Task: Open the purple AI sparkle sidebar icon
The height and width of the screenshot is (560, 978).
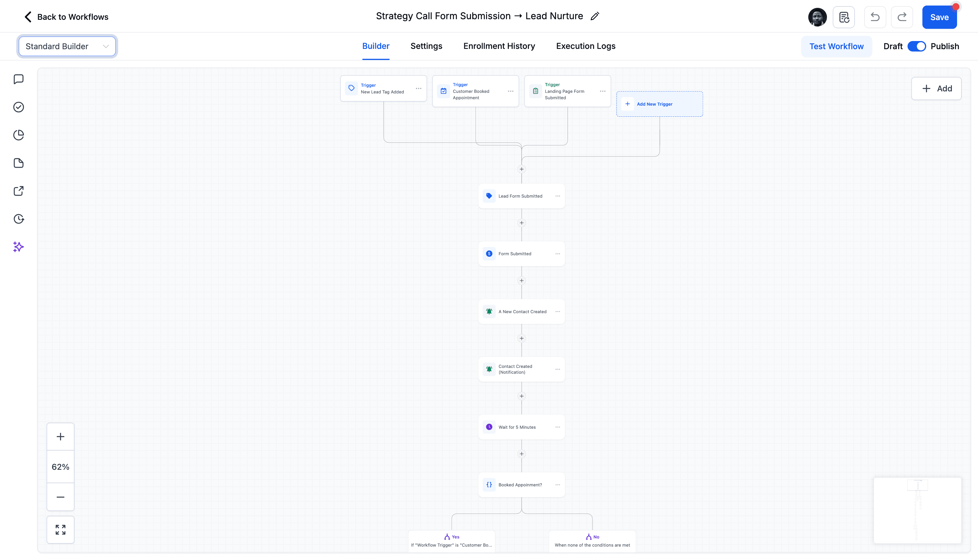Action: click(18, 247)
